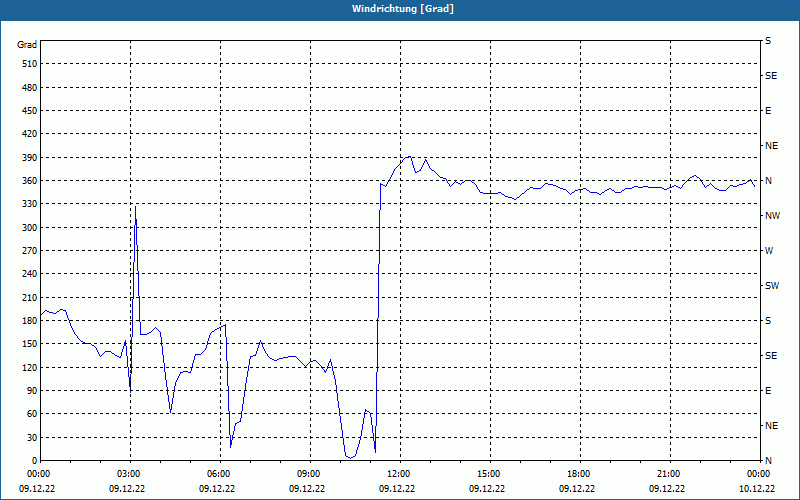Click the "06:00" time label on x-axis

220,474
